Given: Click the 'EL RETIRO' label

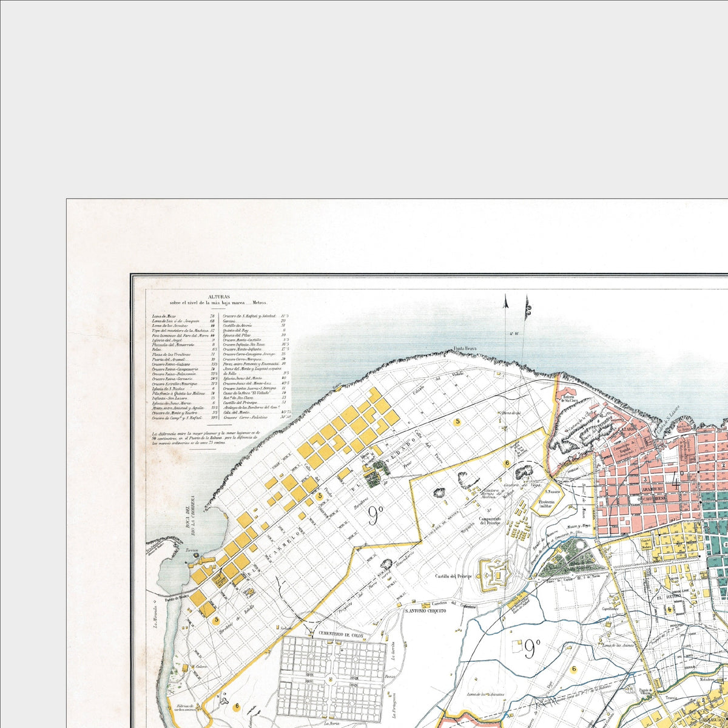Looking at the screenshot, I should [x=669, y=598].
